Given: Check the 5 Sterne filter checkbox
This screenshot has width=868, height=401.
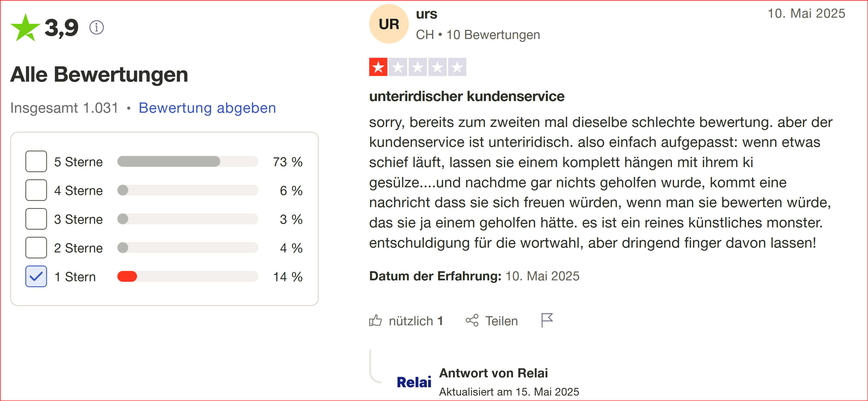Looking at the screenshot, I should click(x=36, y=162).
